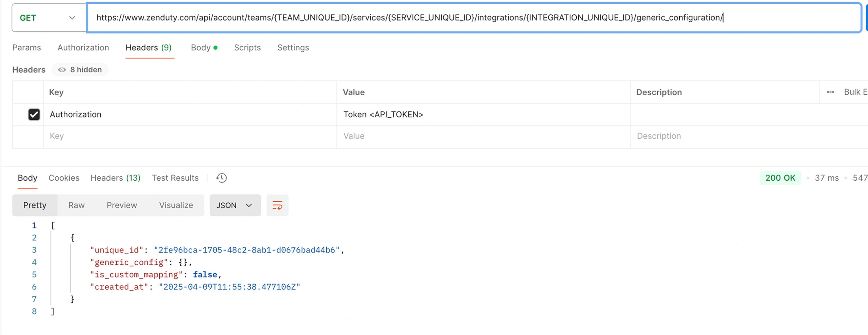Toggle Pretty view for response body
This screenshot has height=335, width=868.
(x=34, y=205)
